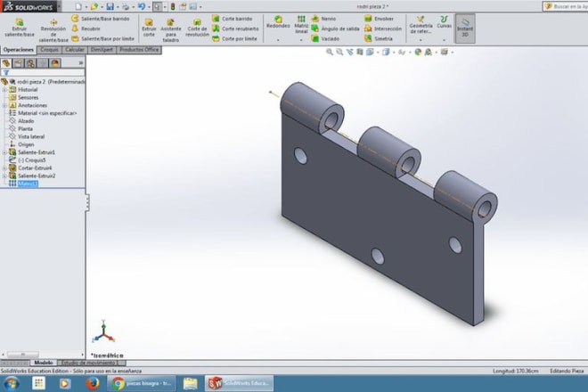The image size is (588, 392).
Task: Open the DimXpert tab
Action: 102,50
